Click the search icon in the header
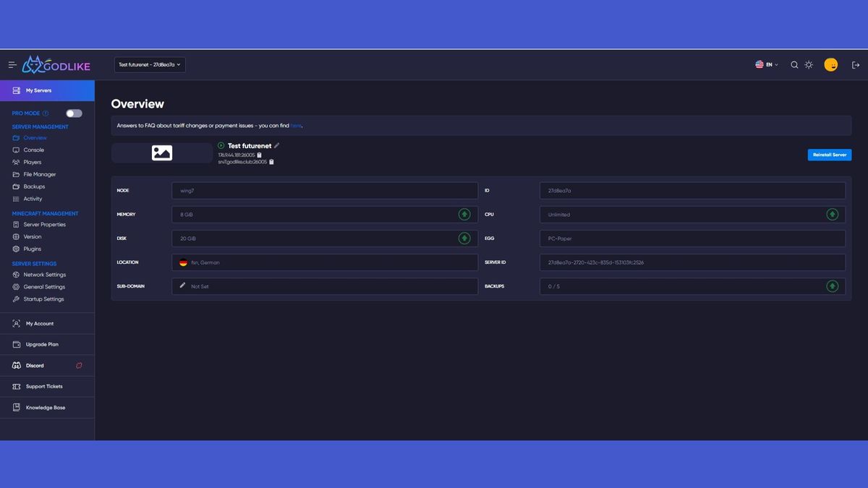The image size is (868, 488). click(x=794, y=64)
